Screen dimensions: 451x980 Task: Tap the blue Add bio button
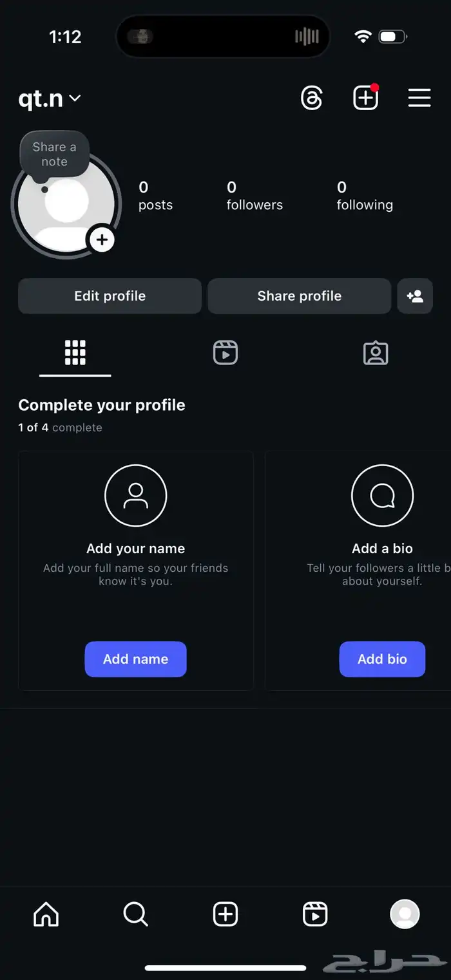(x=382, y=659)
